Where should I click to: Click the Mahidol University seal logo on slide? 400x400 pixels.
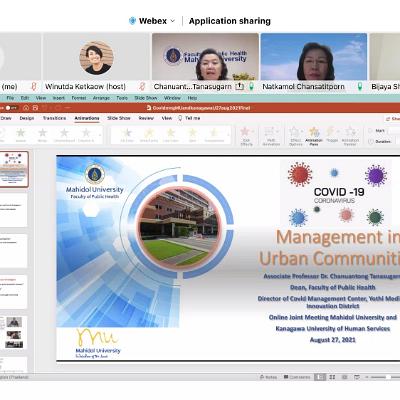95,174
